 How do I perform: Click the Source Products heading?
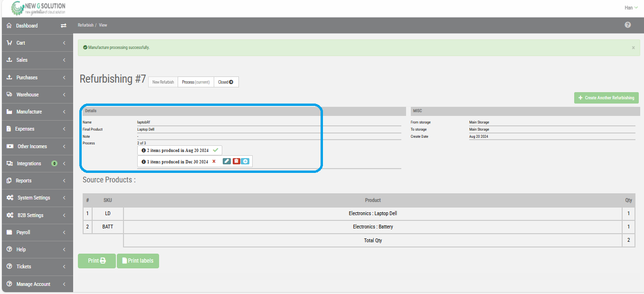pos(109,180)
